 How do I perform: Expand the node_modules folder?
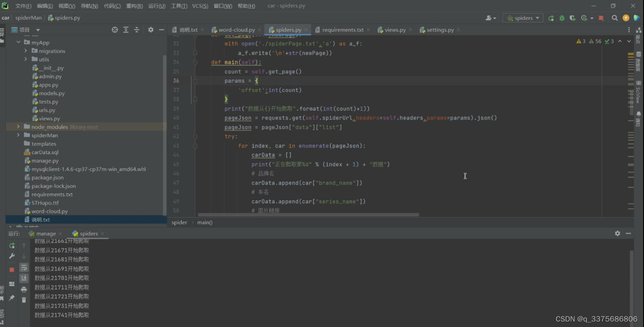[x=18, y=127]
